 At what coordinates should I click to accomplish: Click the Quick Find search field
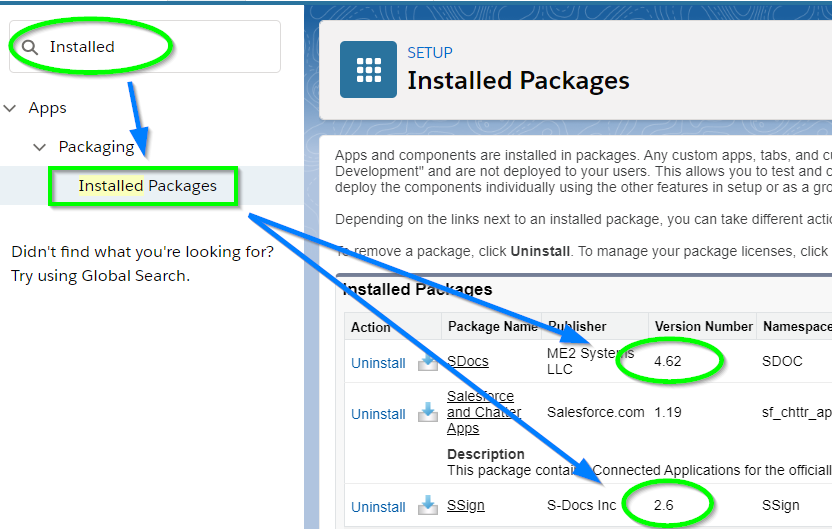pos(145,47)
